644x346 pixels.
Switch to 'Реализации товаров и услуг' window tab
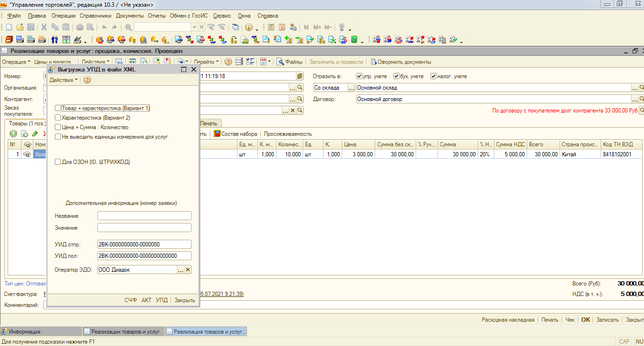click(x=123, y=331)
